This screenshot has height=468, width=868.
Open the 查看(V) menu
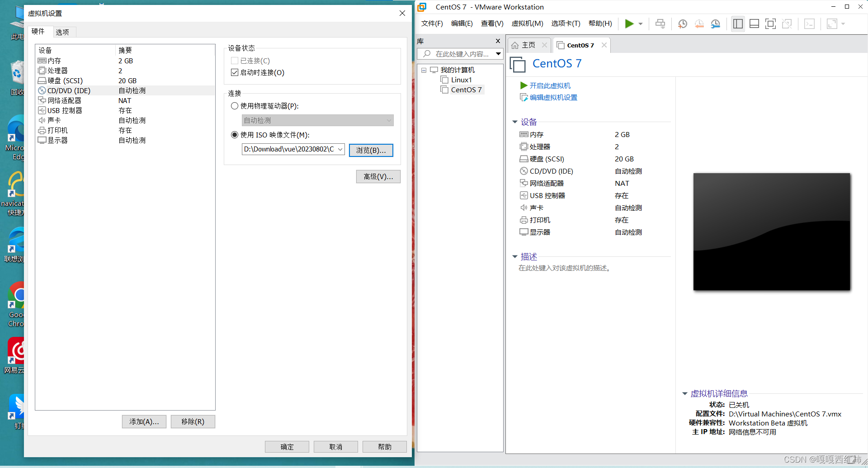pyautogui.click(x=492, y=24)
